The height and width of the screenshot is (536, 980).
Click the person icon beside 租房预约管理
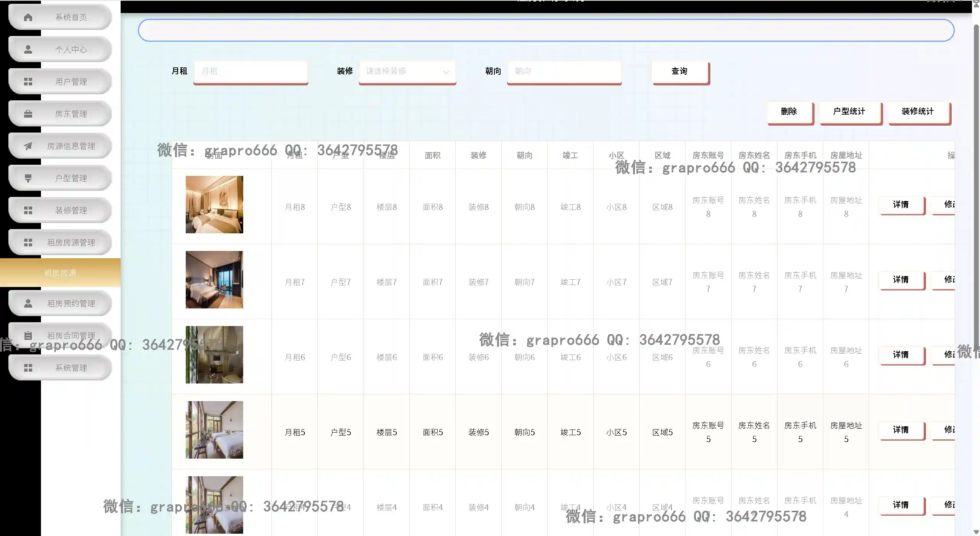coord(29,303)
